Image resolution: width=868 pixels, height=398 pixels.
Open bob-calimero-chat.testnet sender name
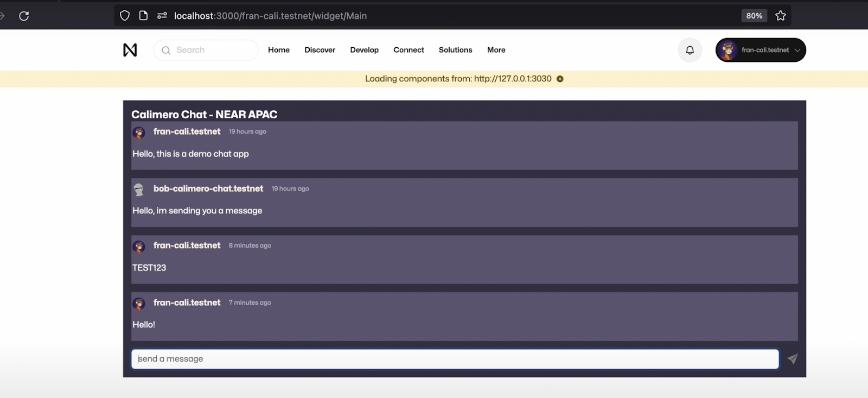[208, 188]
